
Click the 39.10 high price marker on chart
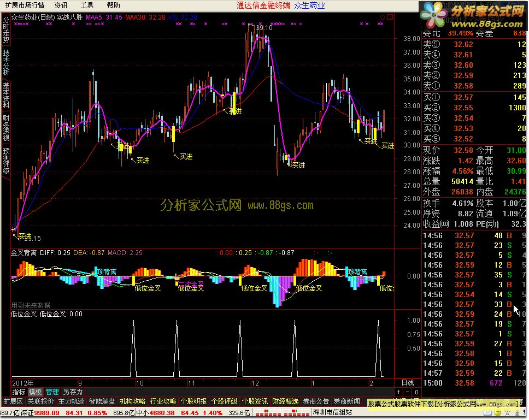coord(264,28)
